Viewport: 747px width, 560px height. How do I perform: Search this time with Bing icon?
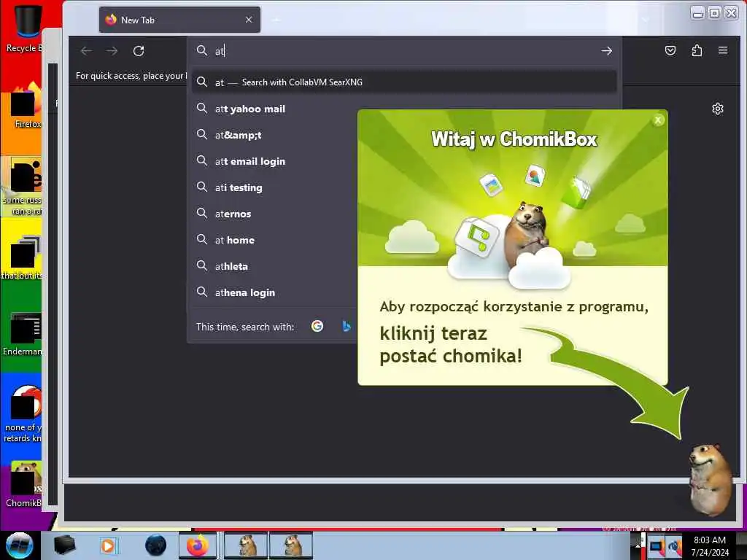[347, 326]
